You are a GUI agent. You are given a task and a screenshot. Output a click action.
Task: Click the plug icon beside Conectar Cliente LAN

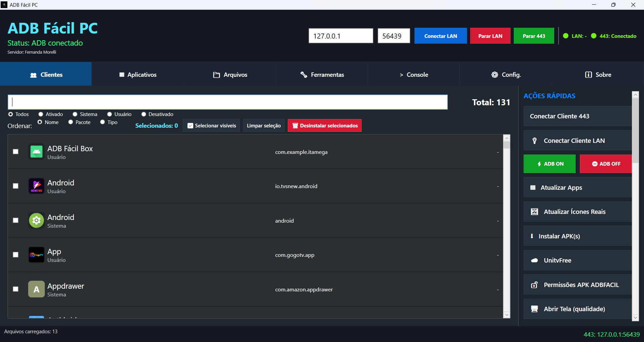click(x=535, y=141)
